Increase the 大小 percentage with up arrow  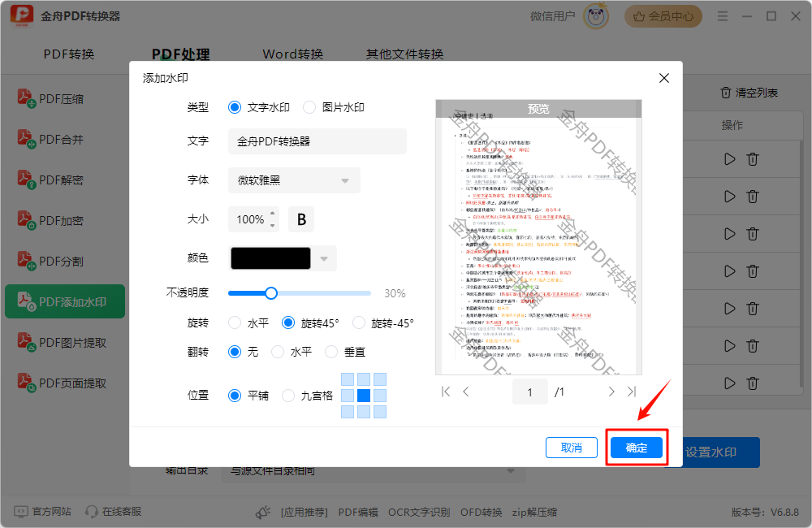click(272, 214)
